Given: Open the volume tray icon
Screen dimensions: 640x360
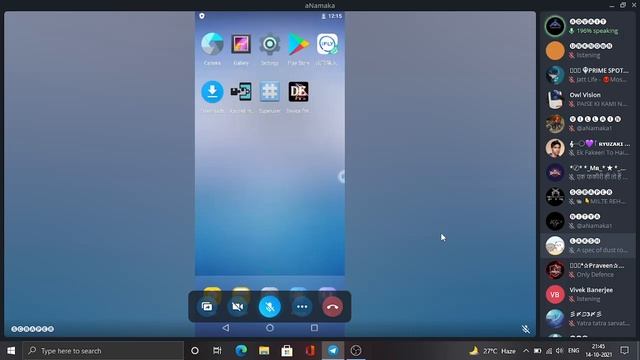Looking at the screenshot, I should (x=559, y=351).
